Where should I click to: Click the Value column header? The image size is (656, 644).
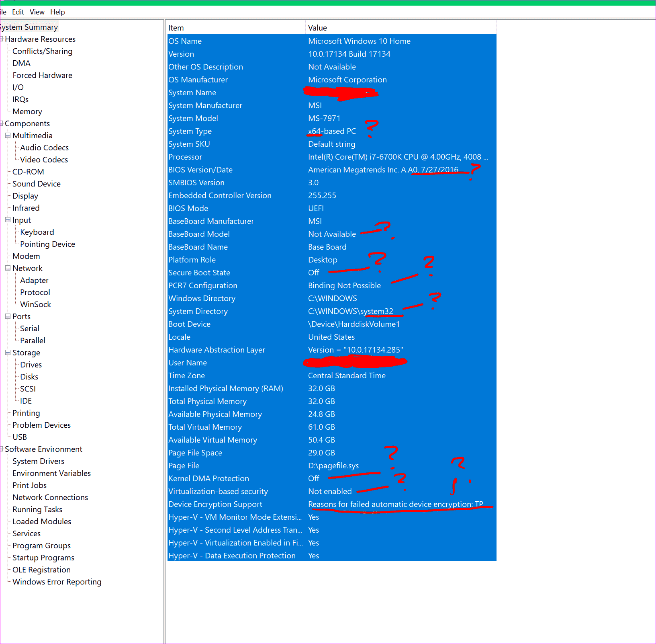[x=401, y=28]
